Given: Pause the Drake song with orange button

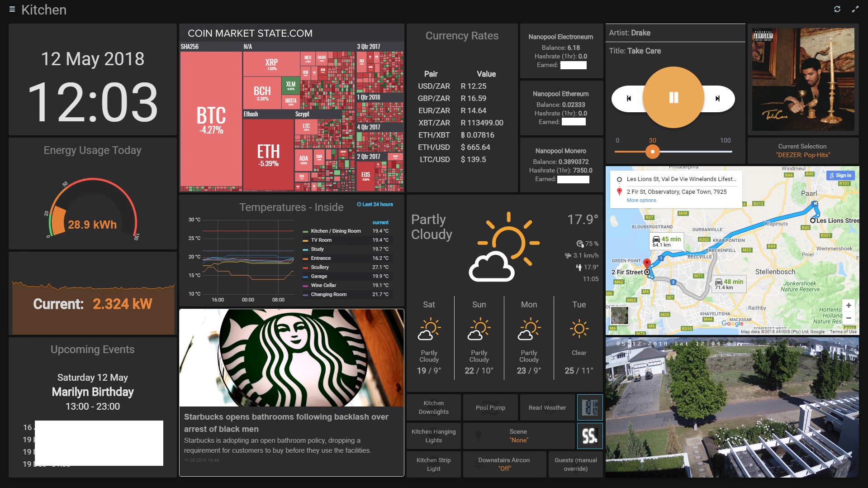Looking at the screenshot, I should (674, 97).
